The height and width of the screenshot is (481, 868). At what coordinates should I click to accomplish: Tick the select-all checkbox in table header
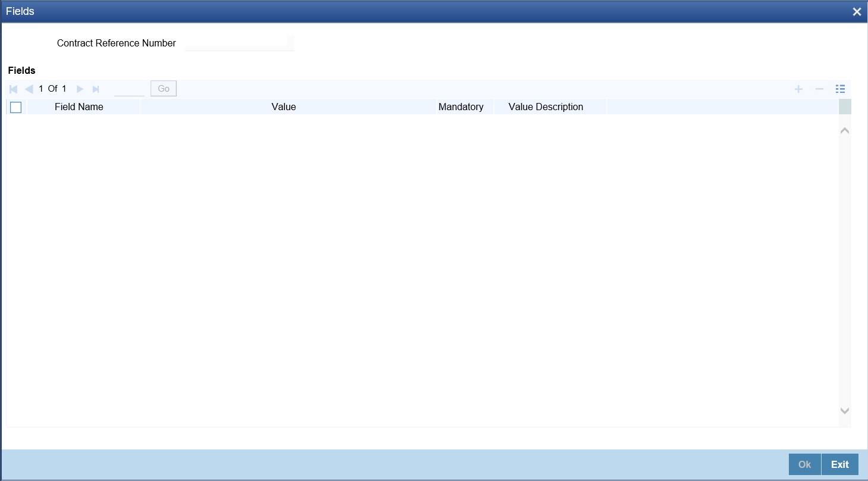tap(16, 107)
